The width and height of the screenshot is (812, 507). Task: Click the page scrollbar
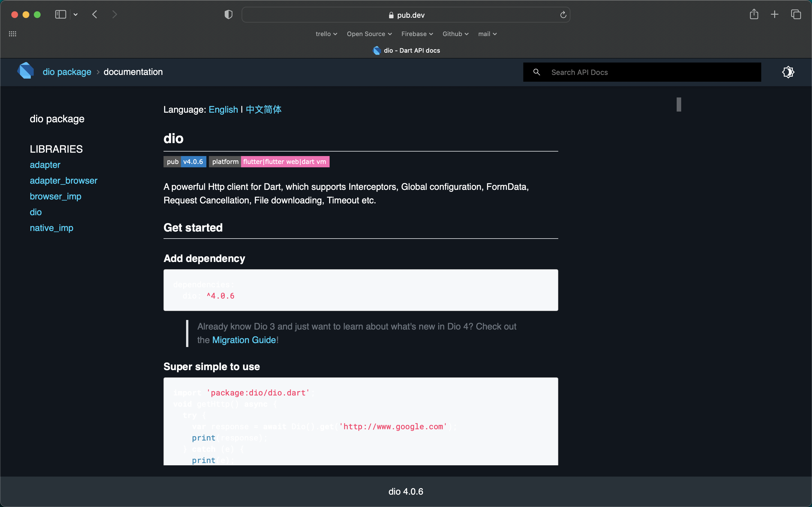679,104
